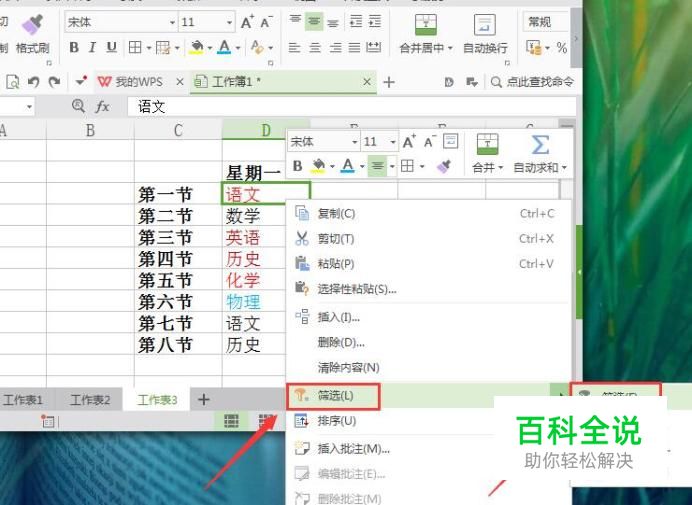692x505 pixels.
Task: Choose 复制(C) from context menu
Action: 428,214
